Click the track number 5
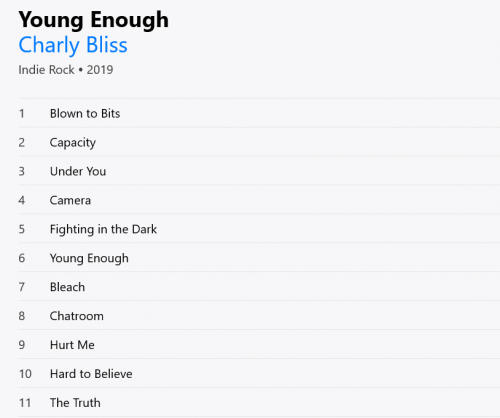The image size is (500, 418). click(x=22, y=229)
